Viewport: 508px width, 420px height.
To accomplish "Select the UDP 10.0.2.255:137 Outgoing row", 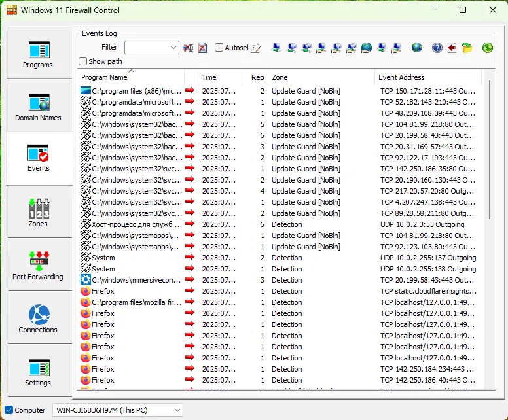I will coord(280,258).
